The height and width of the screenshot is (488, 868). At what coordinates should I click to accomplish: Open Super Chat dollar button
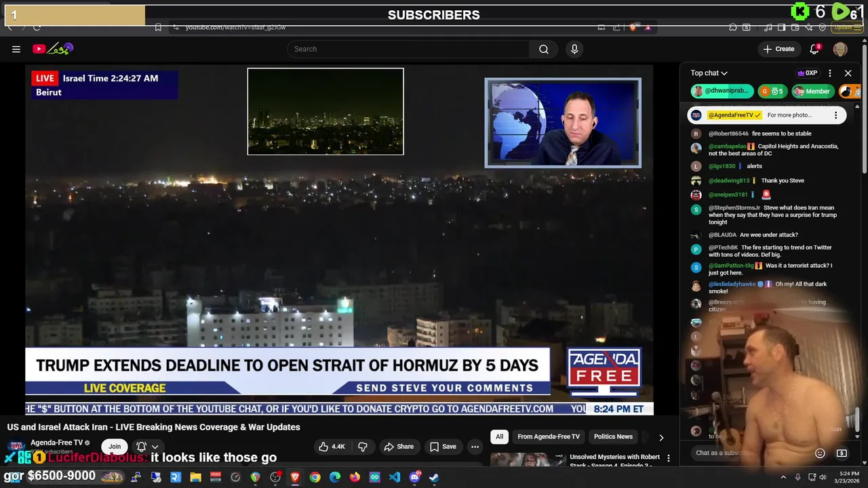[842, 453]
